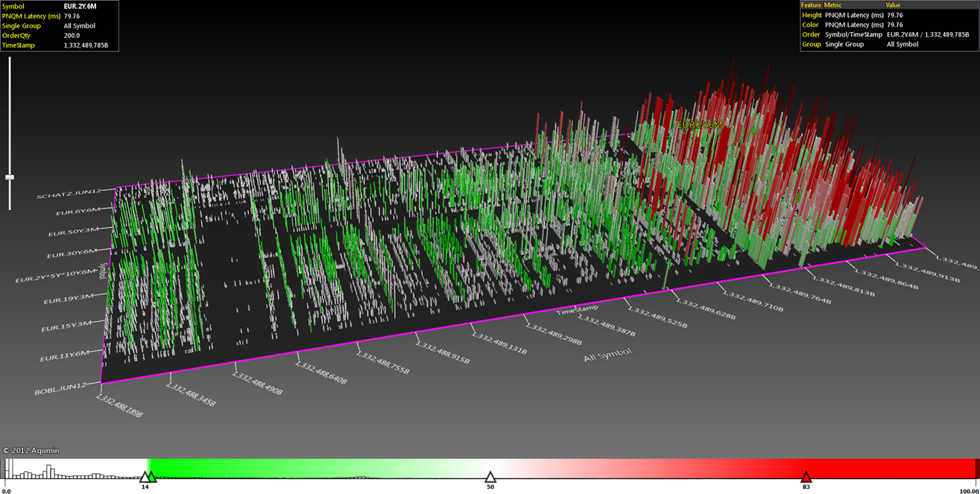Select the EUR.30Y.6M axis label
Viewport: 980px width, 494px height.
point(72,254)
